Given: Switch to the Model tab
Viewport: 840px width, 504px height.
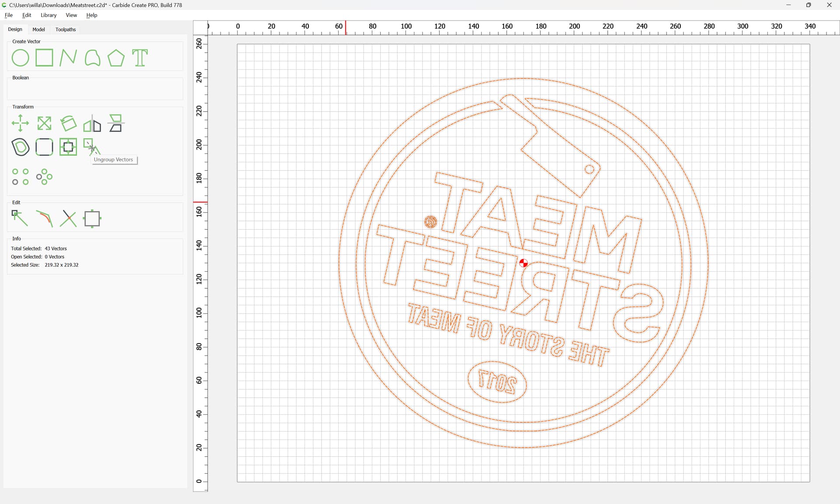Looking at the screenshot, I should (x=38, y=29).
